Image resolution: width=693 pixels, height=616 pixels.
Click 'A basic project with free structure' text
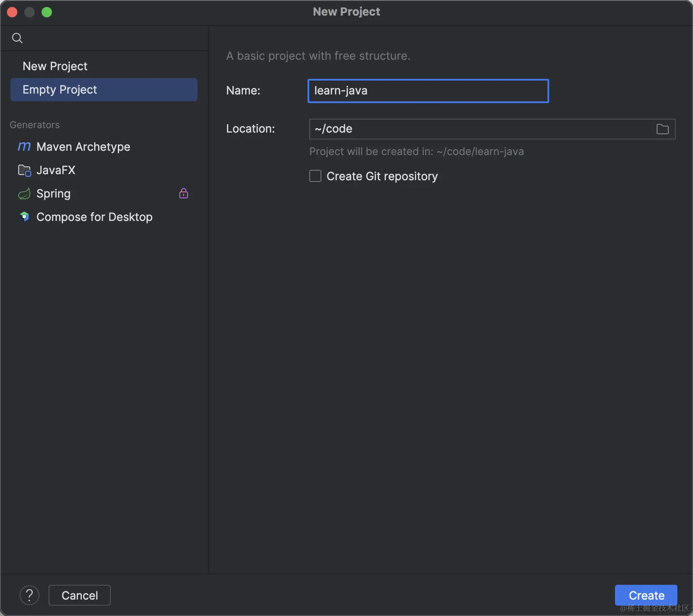[318, 56]
